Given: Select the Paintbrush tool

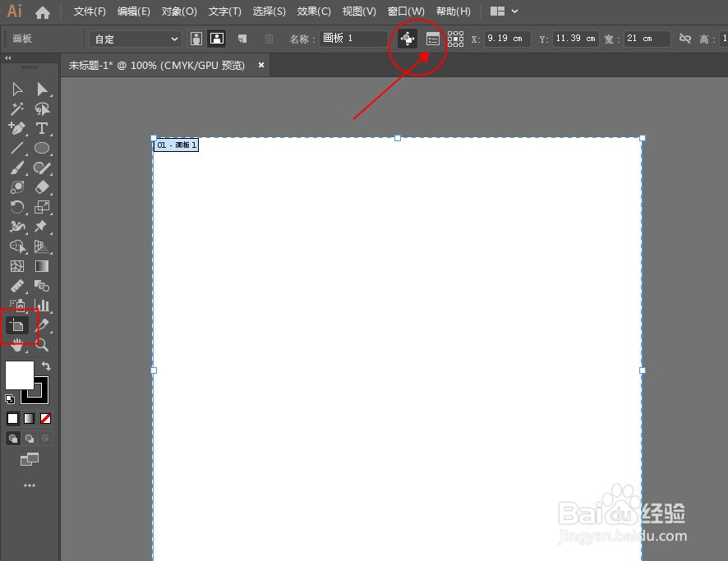Looking at the screenshot, I should (x=17, y=168).
